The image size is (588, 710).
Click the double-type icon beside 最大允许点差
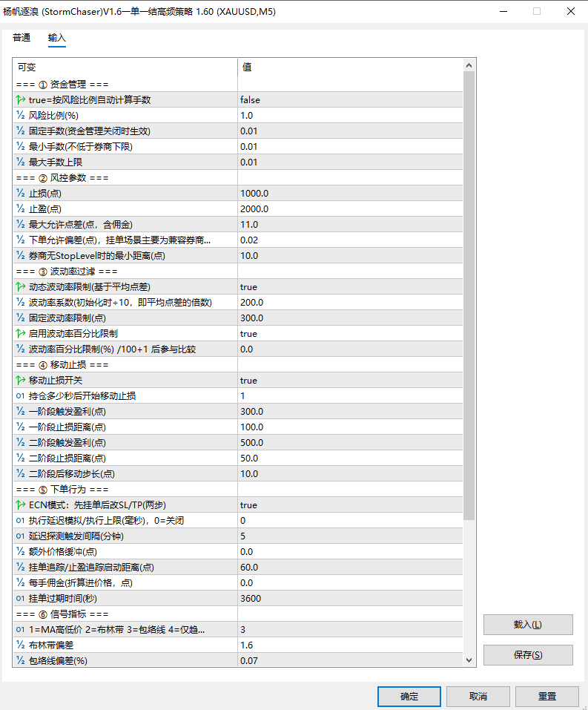coord(20,224)
